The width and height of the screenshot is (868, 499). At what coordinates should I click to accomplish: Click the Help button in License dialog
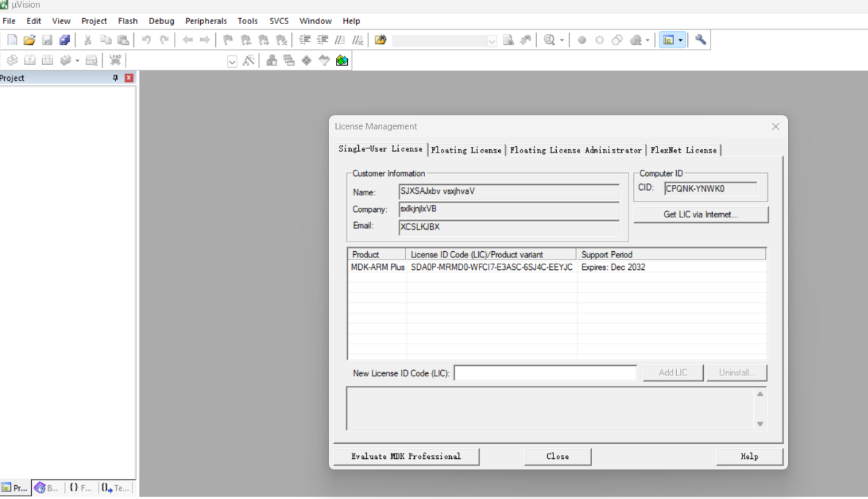749,456
